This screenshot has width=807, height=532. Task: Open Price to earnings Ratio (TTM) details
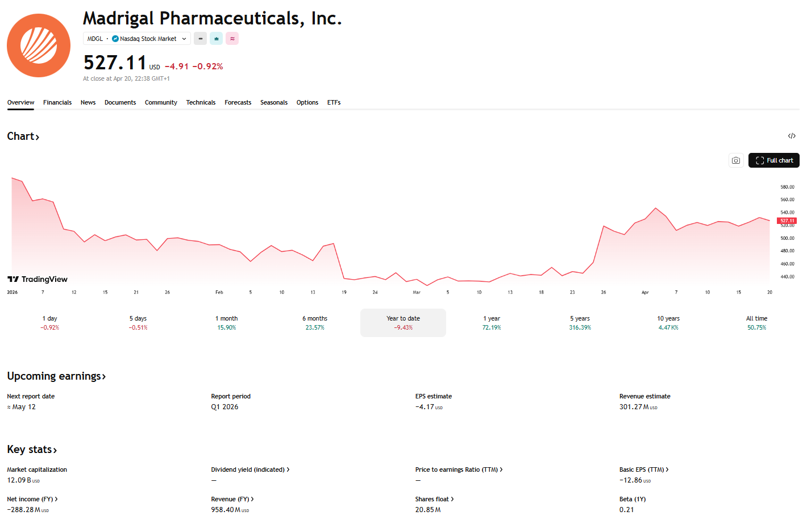pos(459,469)
